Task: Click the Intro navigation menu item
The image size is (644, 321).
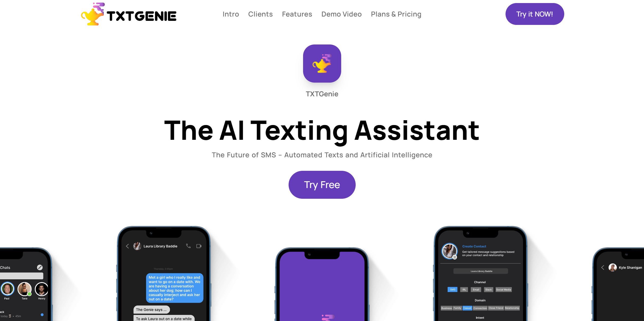Action: click(230, 13)
